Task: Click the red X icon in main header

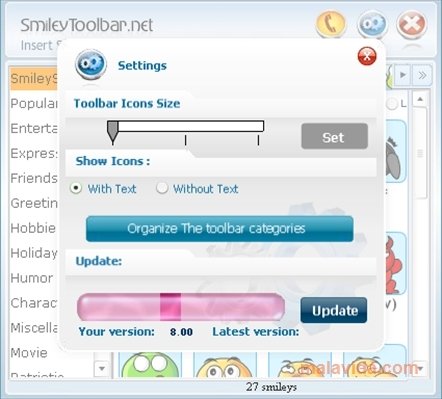Action: point(412,24)
